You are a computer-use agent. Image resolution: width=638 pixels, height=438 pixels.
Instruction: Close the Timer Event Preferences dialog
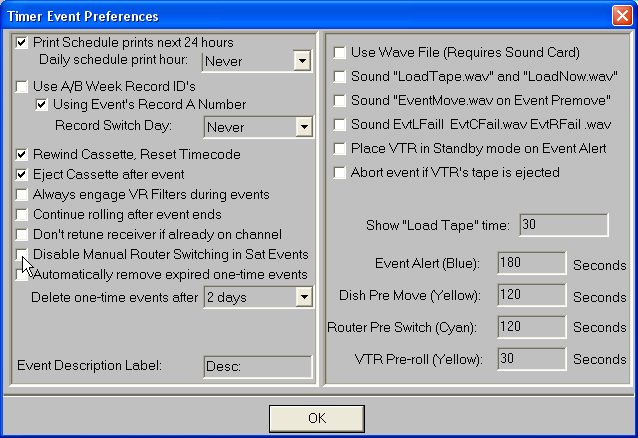pos(621,15)
